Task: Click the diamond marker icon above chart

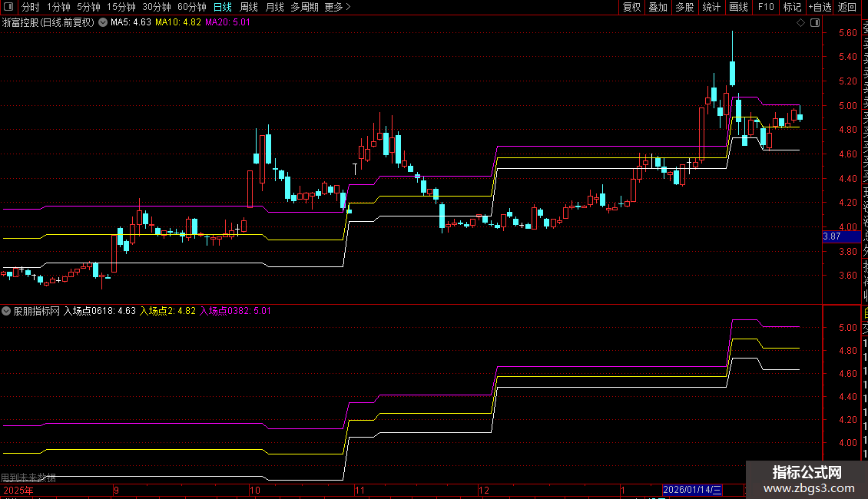Action: point(800,23)
